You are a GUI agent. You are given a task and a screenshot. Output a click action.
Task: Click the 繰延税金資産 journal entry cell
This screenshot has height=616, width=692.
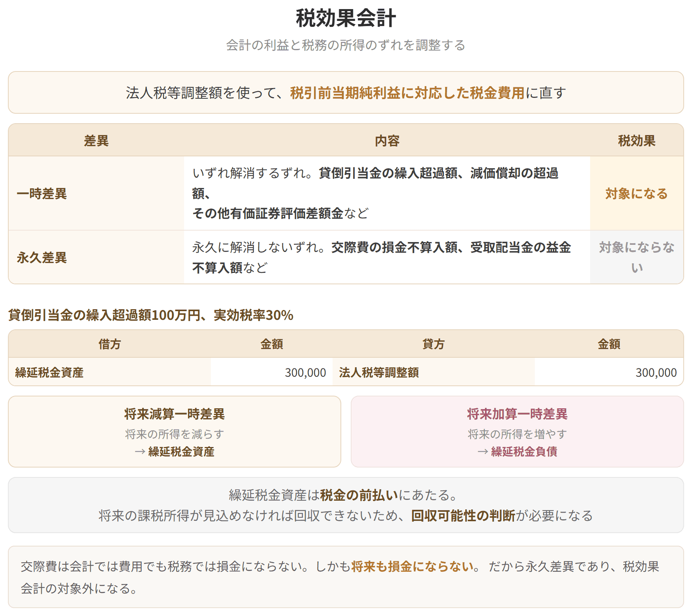click(x=110, y=372)
